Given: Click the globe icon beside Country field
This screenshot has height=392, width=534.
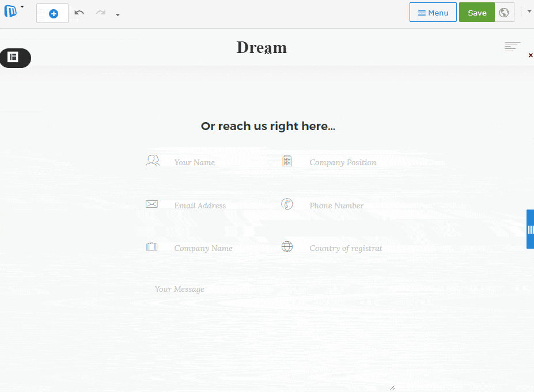Looking at the screenshot, I should [287, 246].
